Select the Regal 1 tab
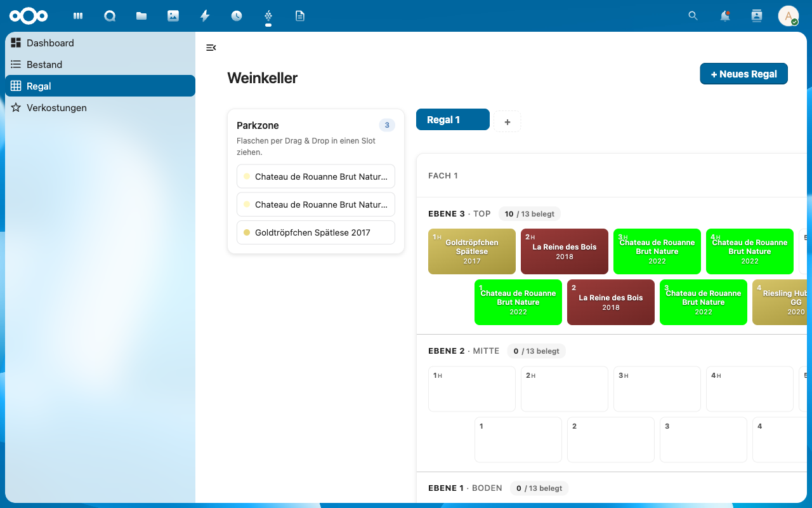This screenshot has height=508, width=812. (x=453, y=119)
